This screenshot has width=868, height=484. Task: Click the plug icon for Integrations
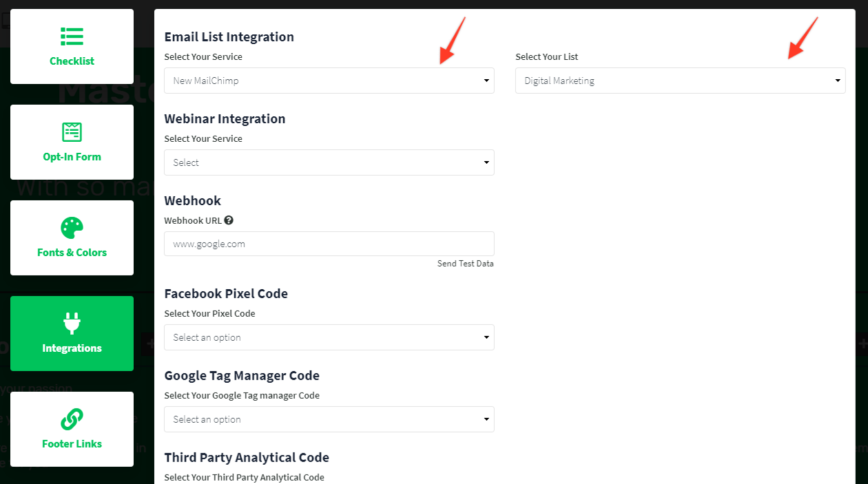tap(72, 323)
